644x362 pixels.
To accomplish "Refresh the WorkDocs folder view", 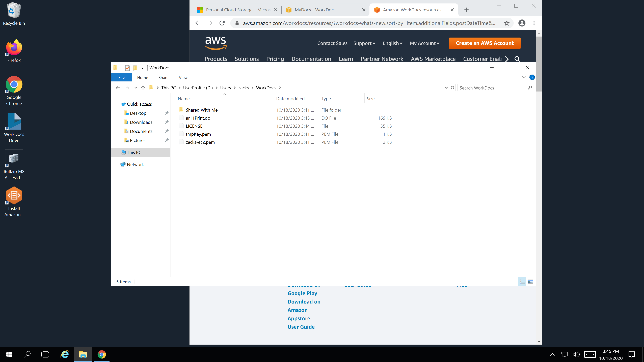I will pyautogui.click(x=452, y=88).
